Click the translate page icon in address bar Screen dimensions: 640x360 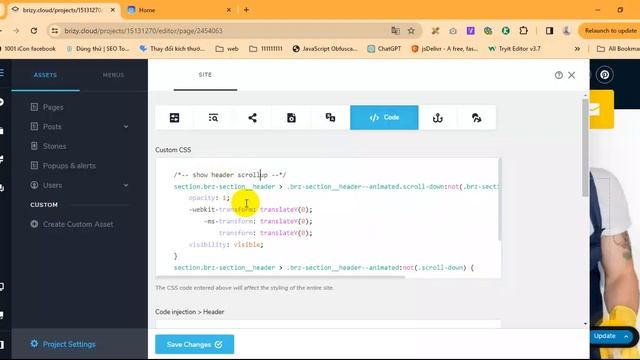pos(395,31)
